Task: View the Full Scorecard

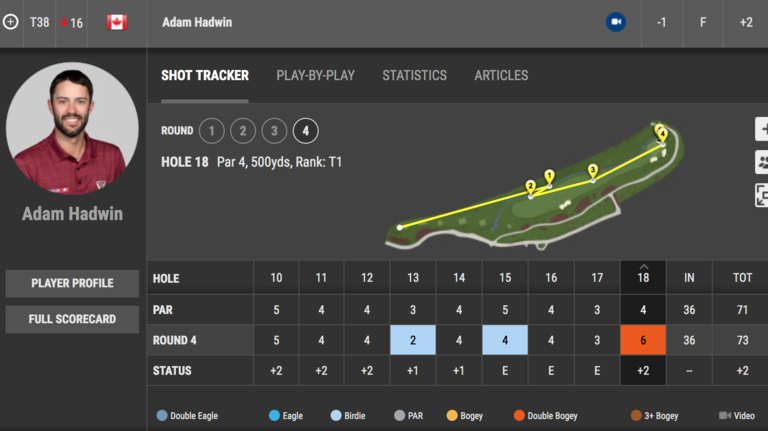Action: pos(72,319)
